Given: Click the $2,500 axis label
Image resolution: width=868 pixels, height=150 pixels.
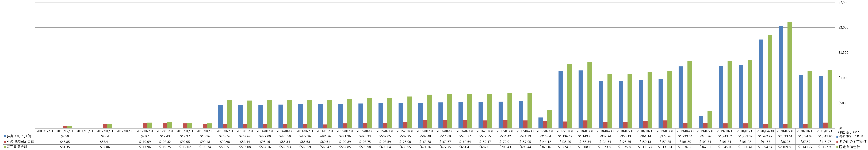Looking at the screenshot, I should [x=843, y=2].
